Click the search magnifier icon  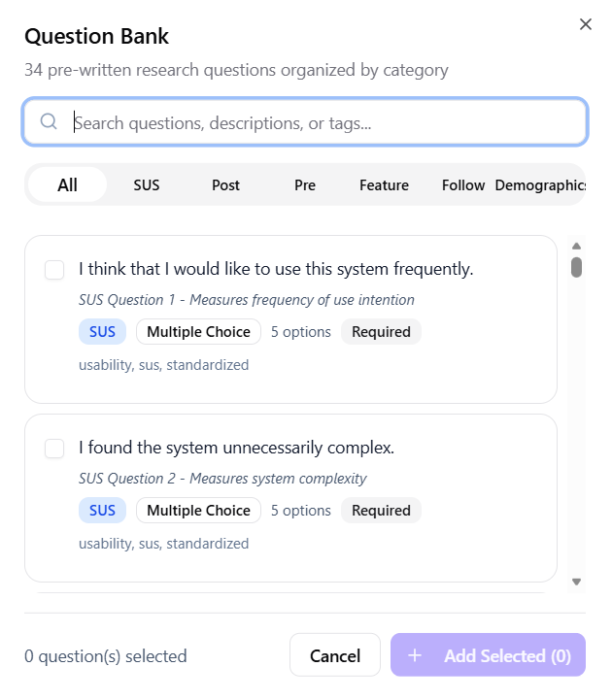tap(49, 122)
